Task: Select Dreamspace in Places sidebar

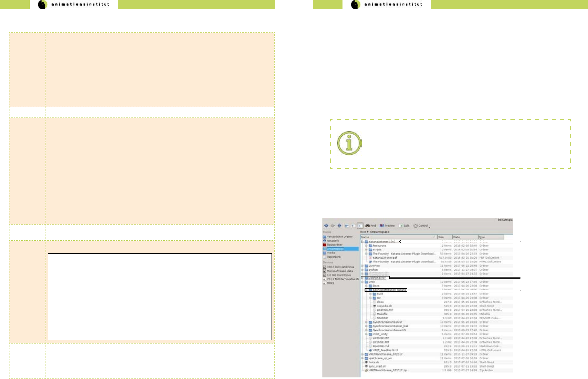Action: click(x=335, y=249)
